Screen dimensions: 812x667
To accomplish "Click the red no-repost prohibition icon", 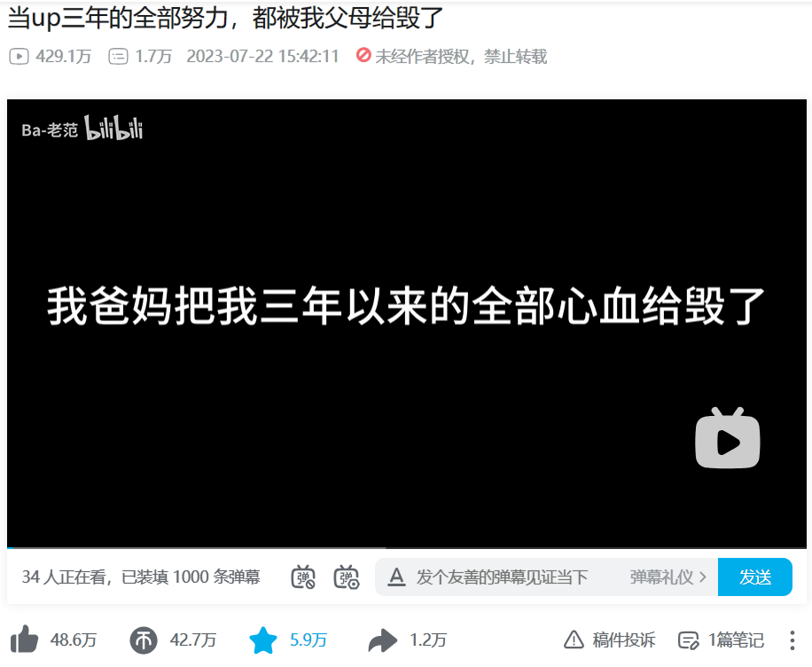I will (x=363, y=54).
